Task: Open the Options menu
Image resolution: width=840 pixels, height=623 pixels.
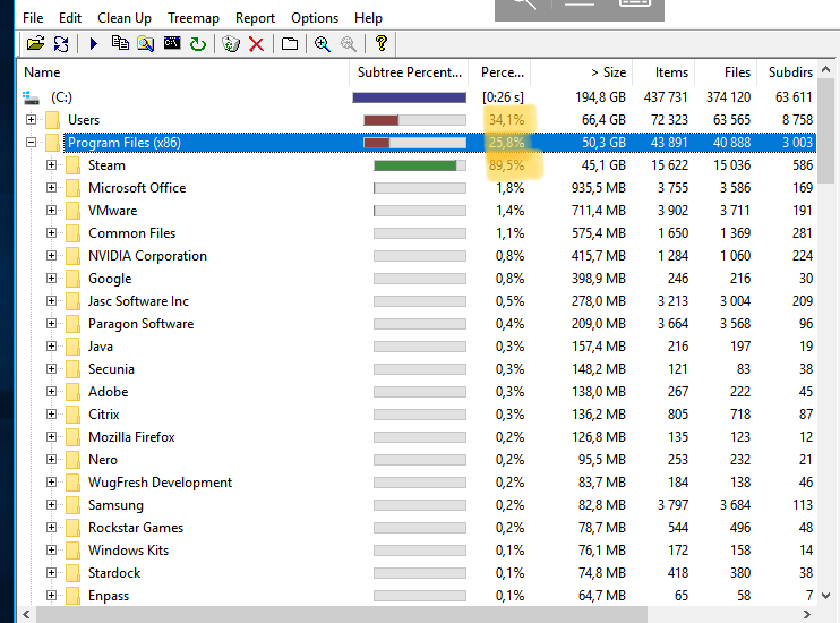Action: (x=315, y=18)
